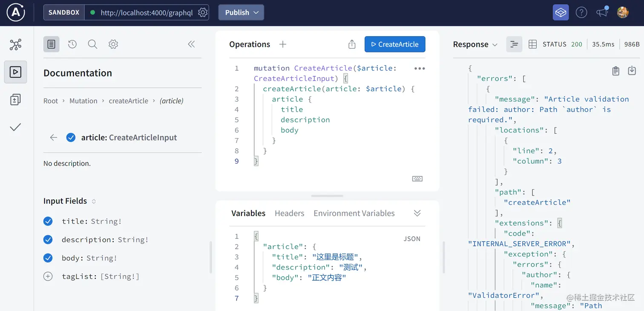Switch to the Variables tab
This screenshot has height=311, width=644.
248,213
